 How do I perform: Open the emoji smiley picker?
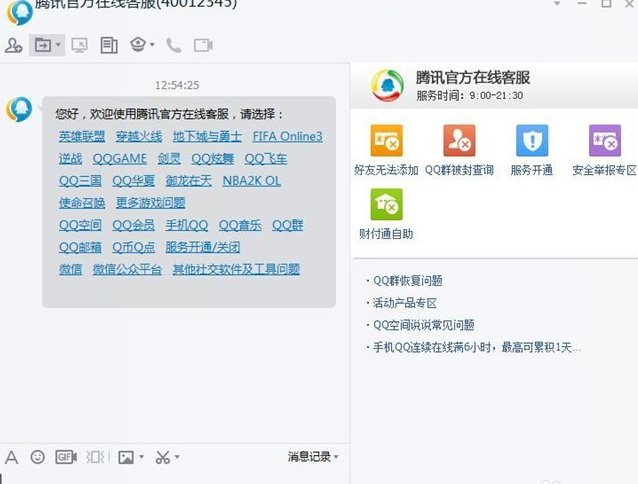pos(38,457)
